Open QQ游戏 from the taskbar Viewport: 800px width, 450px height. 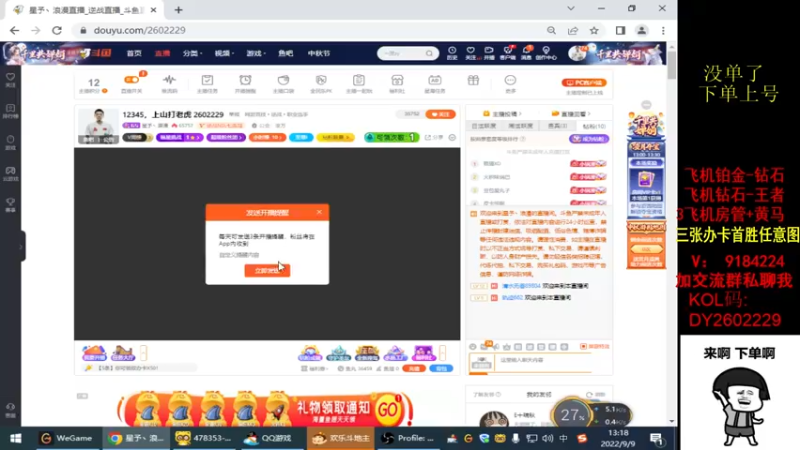[x=267, y=438]
